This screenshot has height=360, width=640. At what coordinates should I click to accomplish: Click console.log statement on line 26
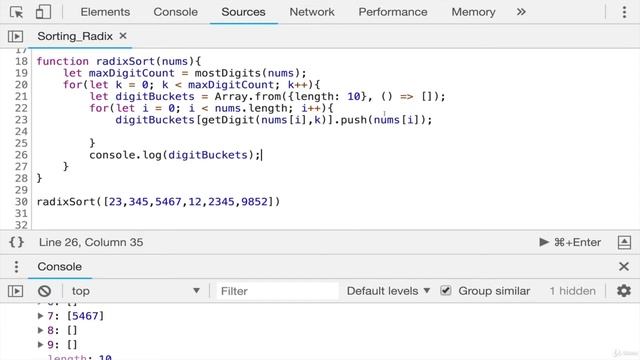point(175,155)
